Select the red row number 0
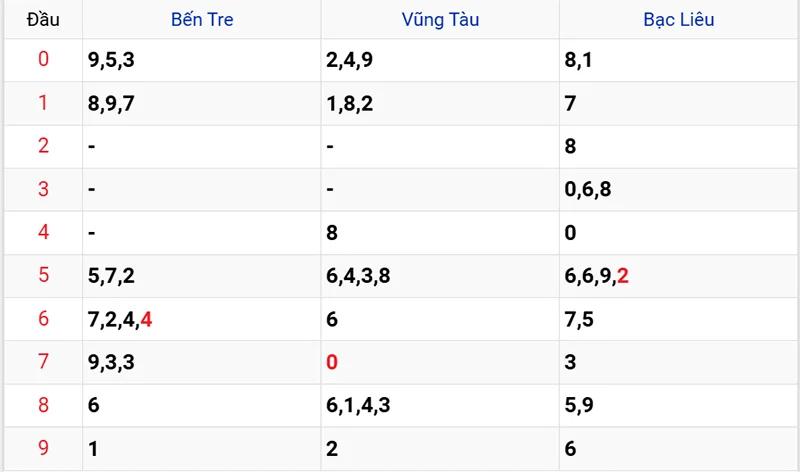 tap(43, 60)
